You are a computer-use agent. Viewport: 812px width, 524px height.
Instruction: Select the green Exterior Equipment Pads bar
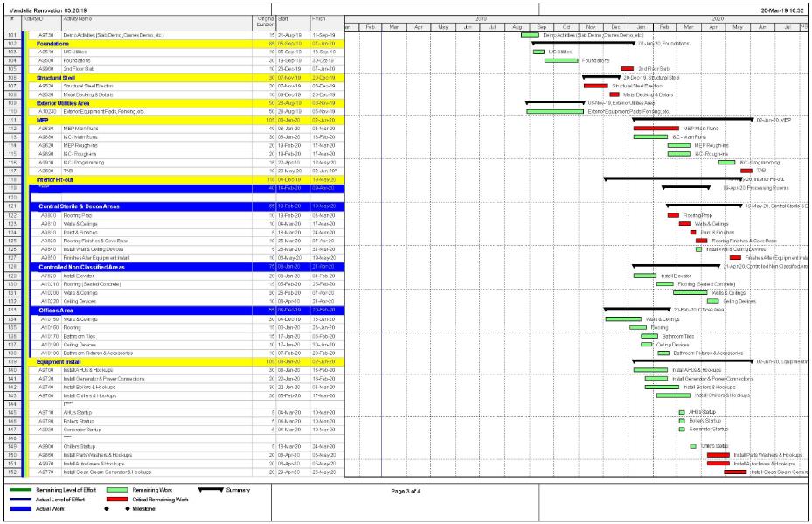(556, 111)
